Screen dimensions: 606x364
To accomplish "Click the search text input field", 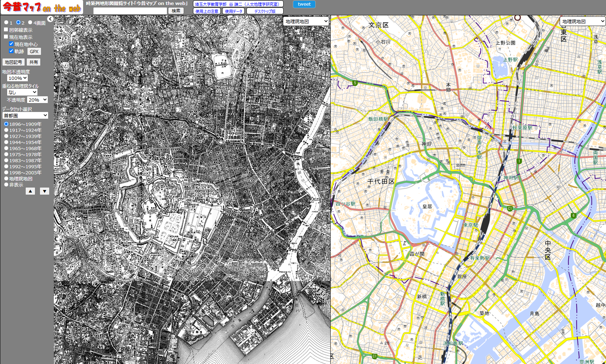I will click(130, 11).
